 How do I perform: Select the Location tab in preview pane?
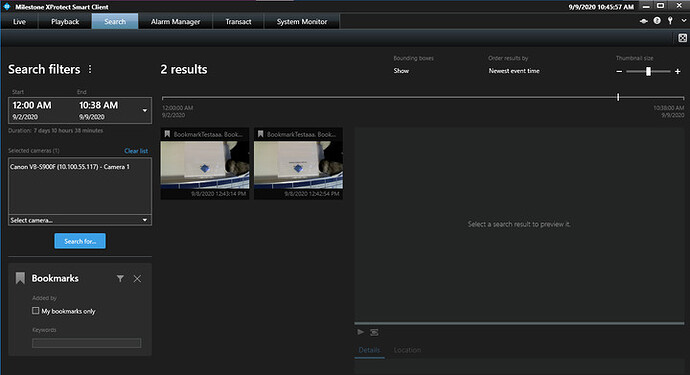click(x=407, y=350)
